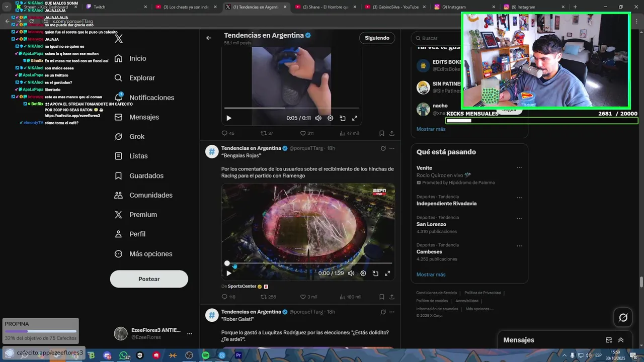
Task: Open settings gear on the stadium video
Action: [363, 274]
